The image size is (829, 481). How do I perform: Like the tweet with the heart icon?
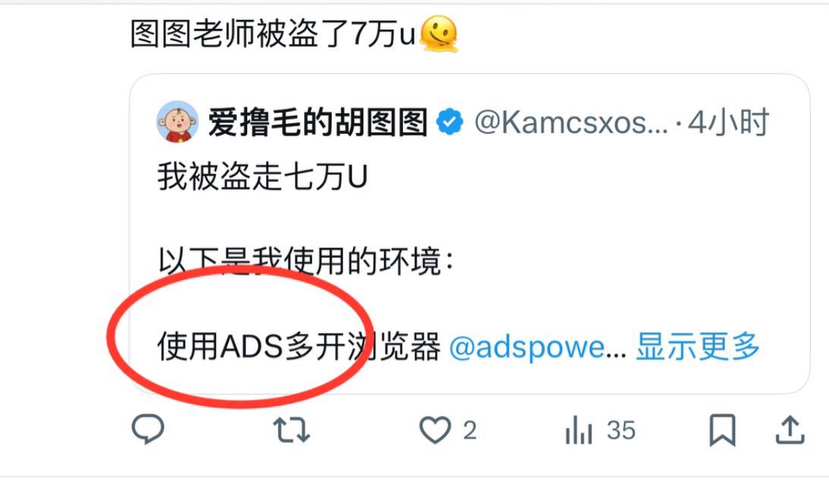pyautogui.click(x=435, y=430)
